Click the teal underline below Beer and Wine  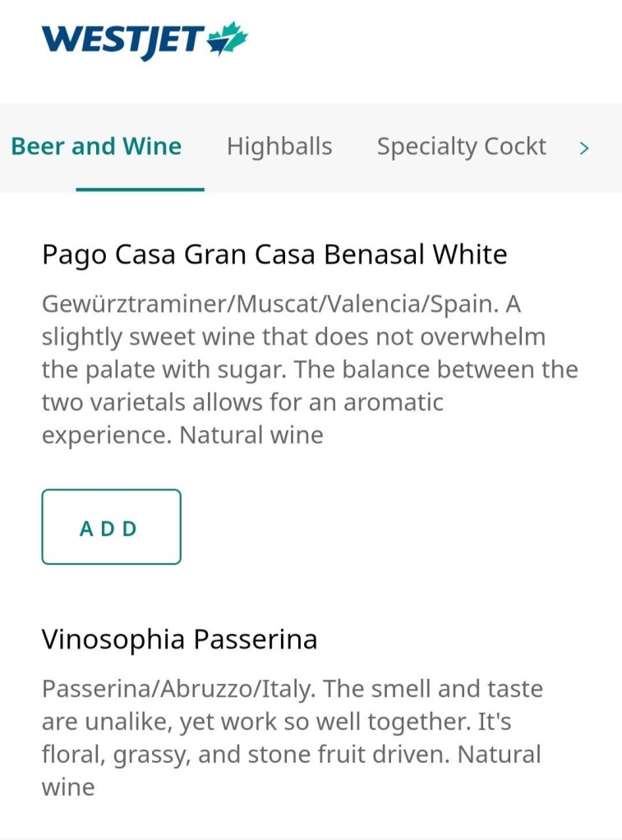click(x=140, y=190)
